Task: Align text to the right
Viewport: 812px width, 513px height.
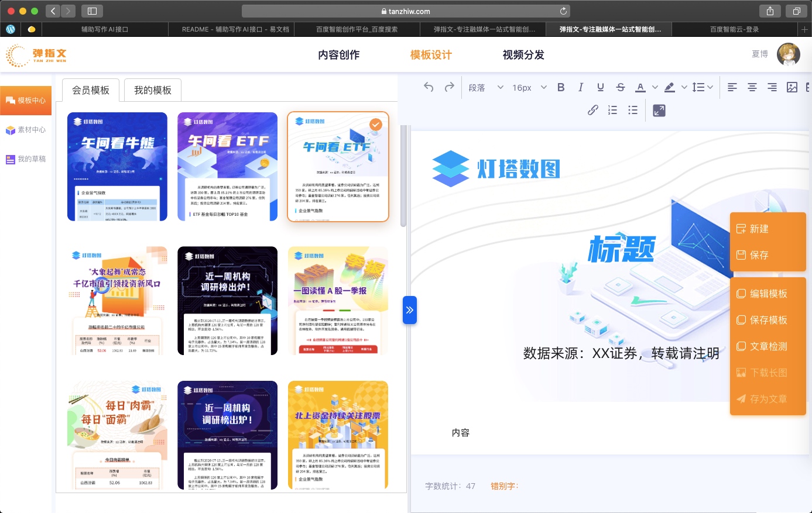Action: (x=772, y=87)
